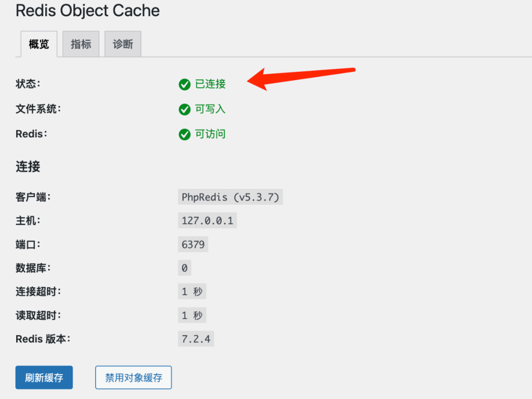This screenshot has height=399, width=532.
Task: Click the 连接 section heading
Action: click(28, 167)
